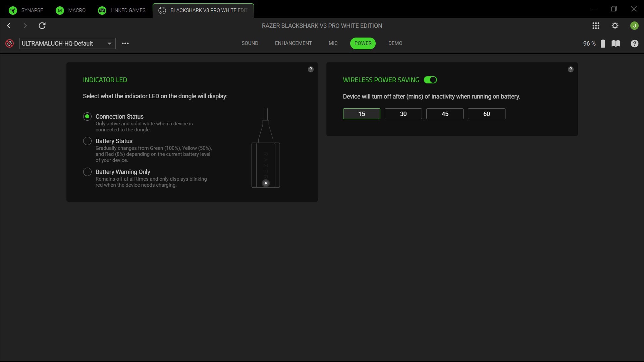Click the Linked Games controller icon
The width and height of the screenshot is (644, 362).
tap(102, 10)
